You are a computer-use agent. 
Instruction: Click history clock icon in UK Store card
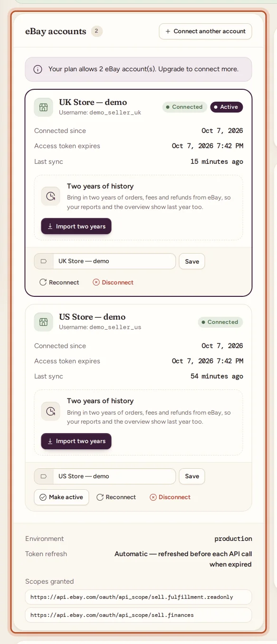50,196
